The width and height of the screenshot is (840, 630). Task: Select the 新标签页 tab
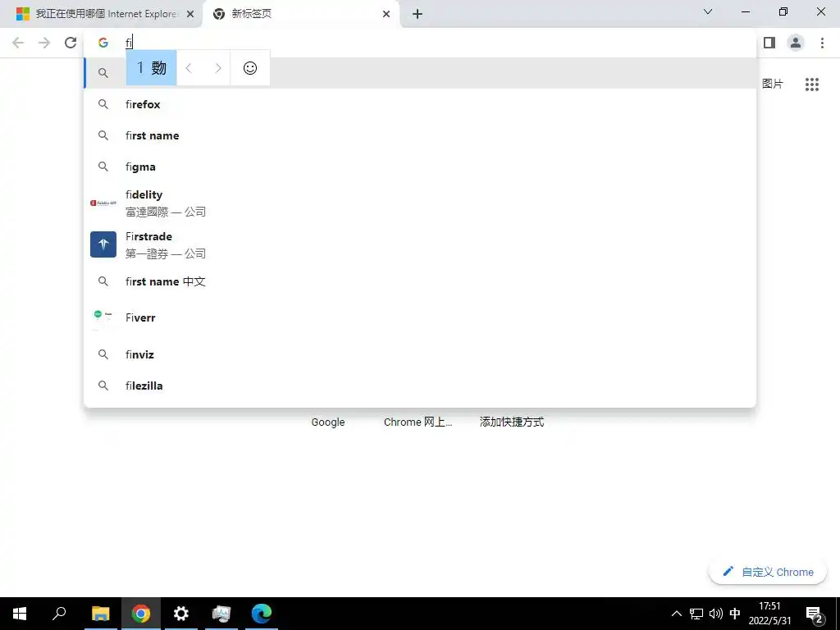pyautogui.click(x=301, y=14)
